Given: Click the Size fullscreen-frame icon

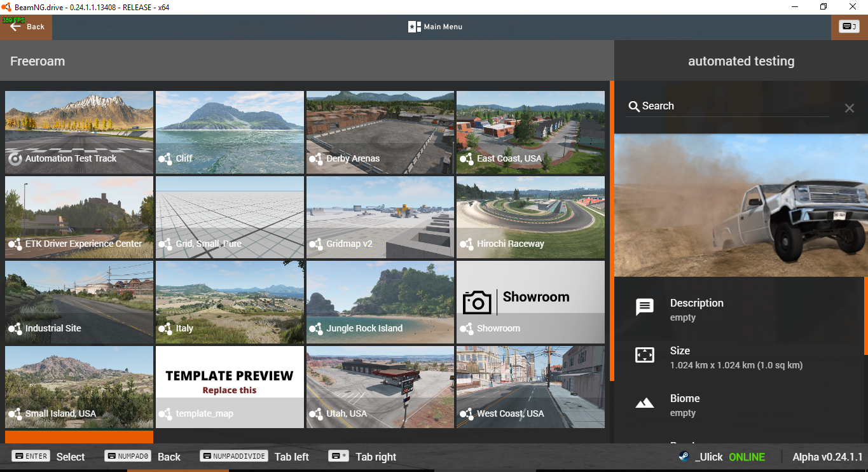Looking at the screenshot, I should point(645,356).
